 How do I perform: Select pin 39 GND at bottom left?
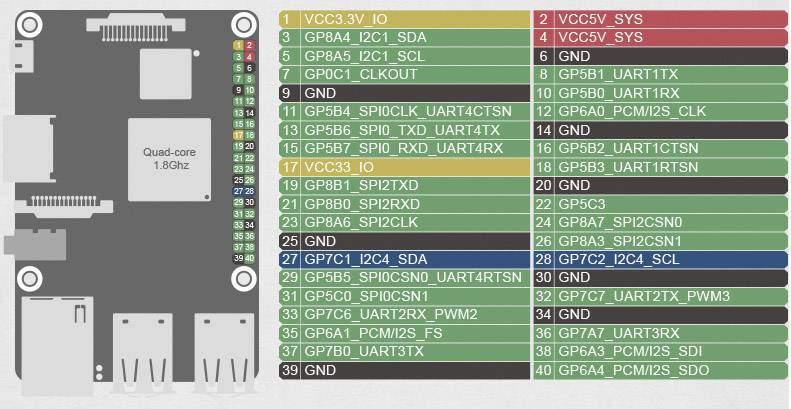click(x=403, y=370)
